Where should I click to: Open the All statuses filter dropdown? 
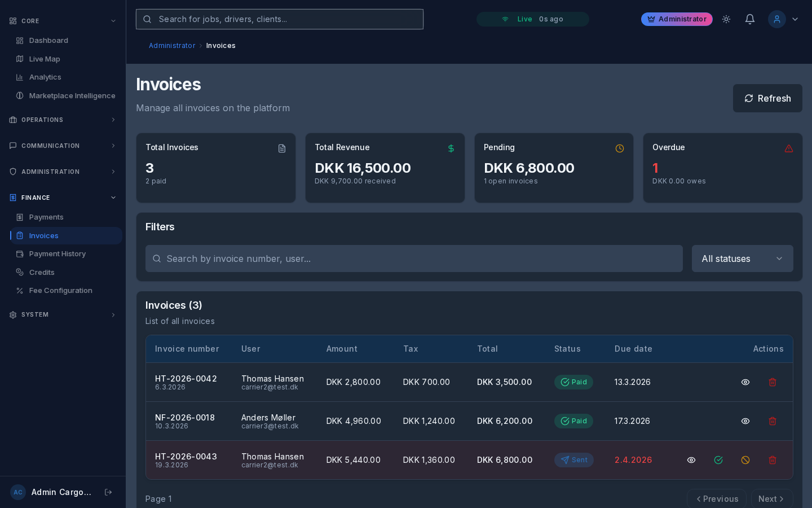coord(742,259)
